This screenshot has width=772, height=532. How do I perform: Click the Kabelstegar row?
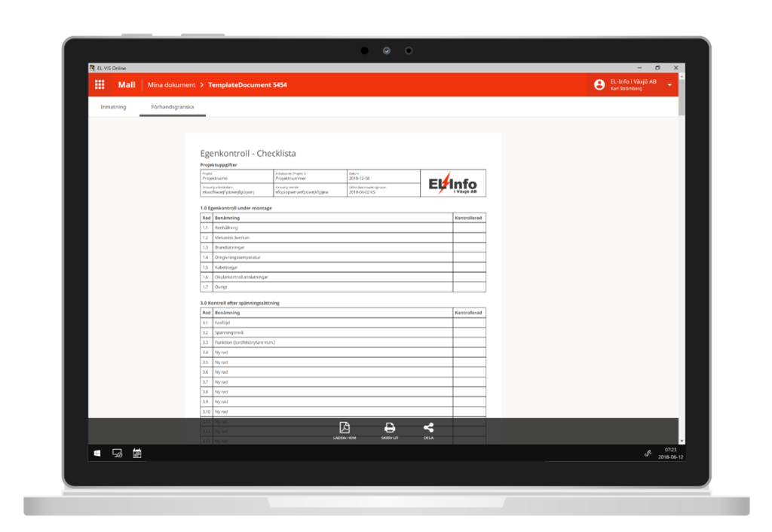pyautogui.click(x=343, y=268)
